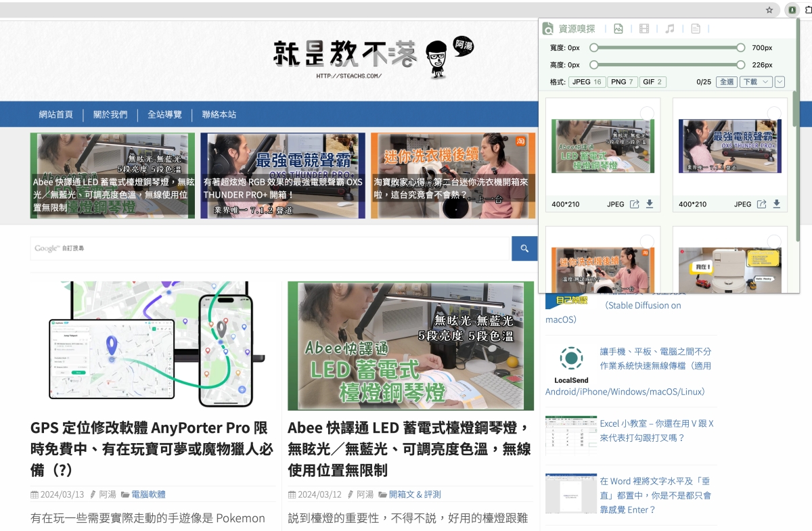Click the 開箱文 & 評測 category link
Image resolution: width=812 pixels, height=531 pixels.
(415, 494)
